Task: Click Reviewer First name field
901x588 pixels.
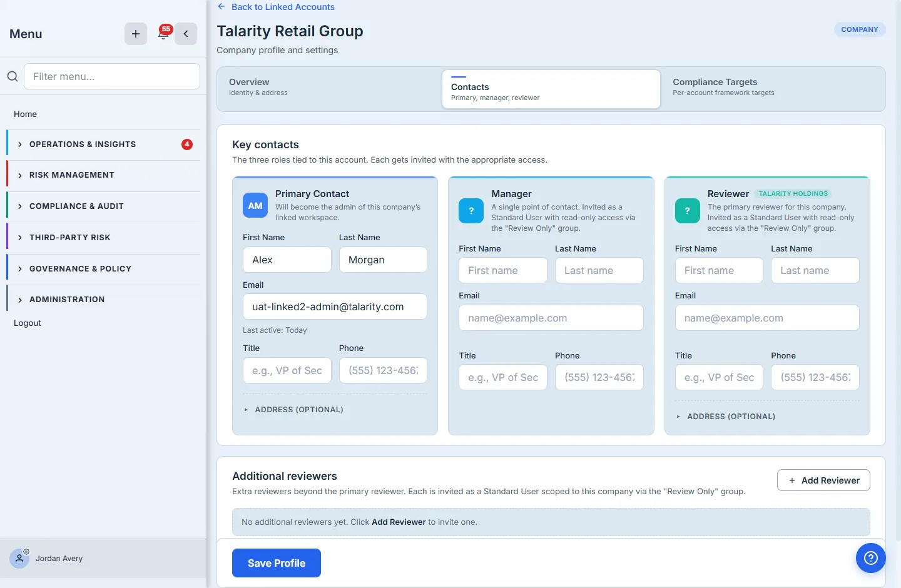Action: pyautogui.click(x=719, y=270)
